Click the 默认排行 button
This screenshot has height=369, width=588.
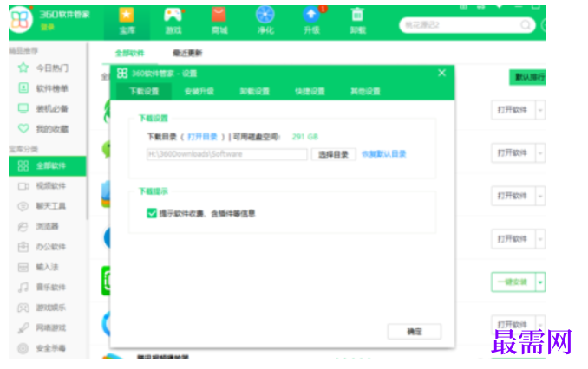point(528,77)
